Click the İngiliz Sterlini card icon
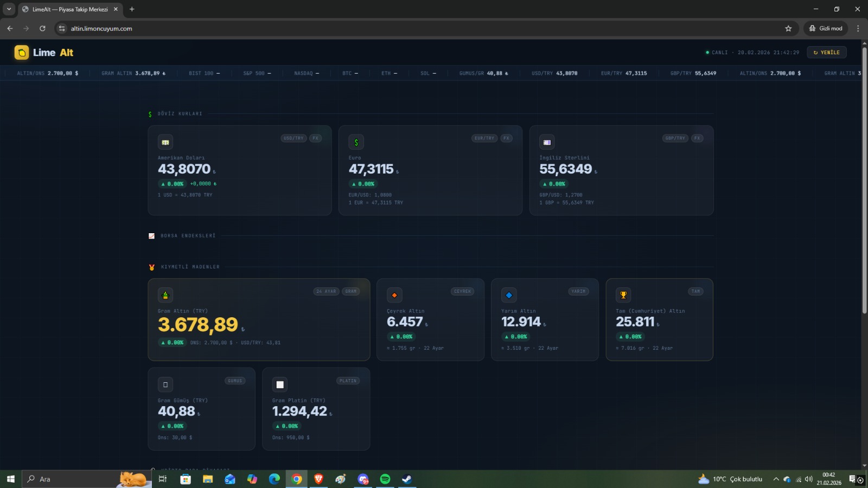Image resolution: width=868 pixels, height=488 pixels. point(547,142)
